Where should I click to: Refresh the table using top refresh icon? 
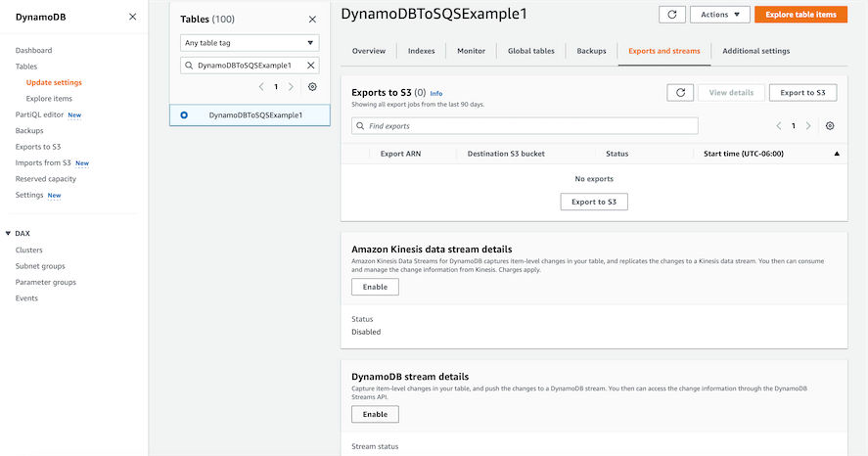click(x=671, y=15)
